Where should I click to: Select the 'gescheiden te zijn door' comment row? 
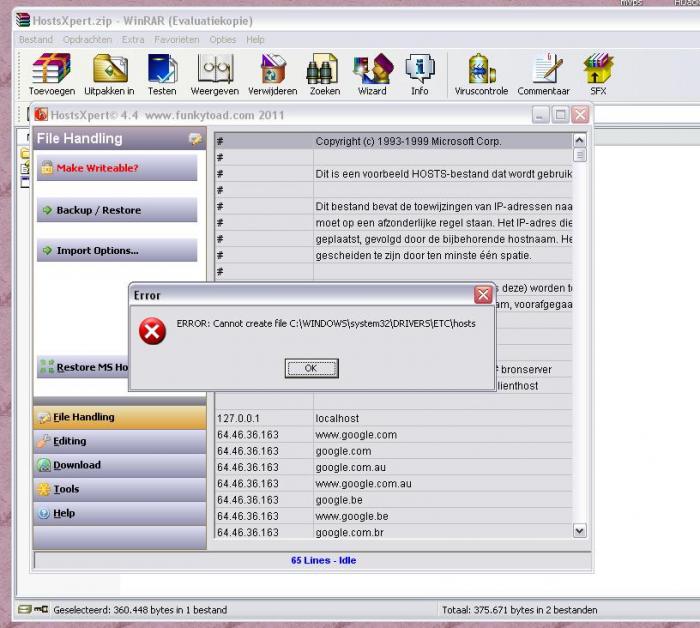click(x=394, y=255)
